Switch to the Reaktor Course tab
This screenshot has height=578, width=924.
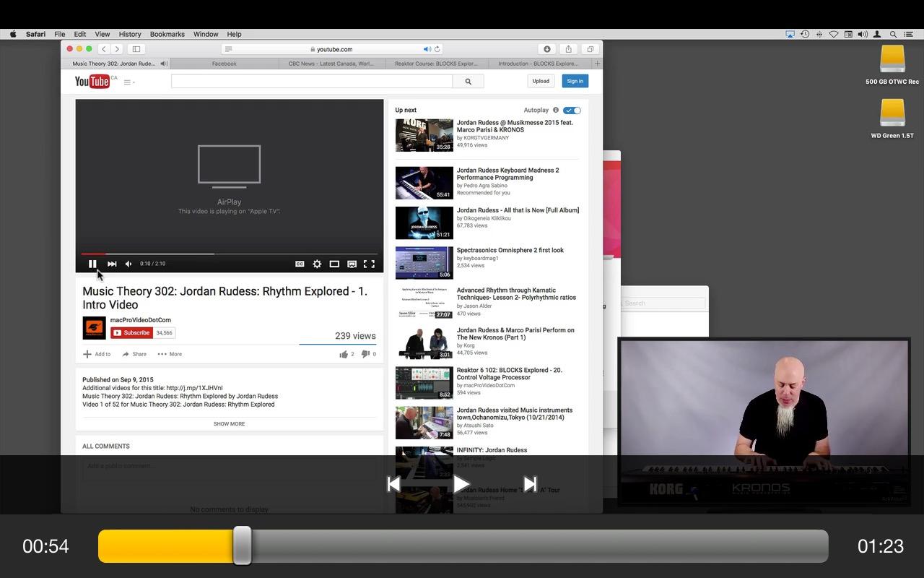436,64
